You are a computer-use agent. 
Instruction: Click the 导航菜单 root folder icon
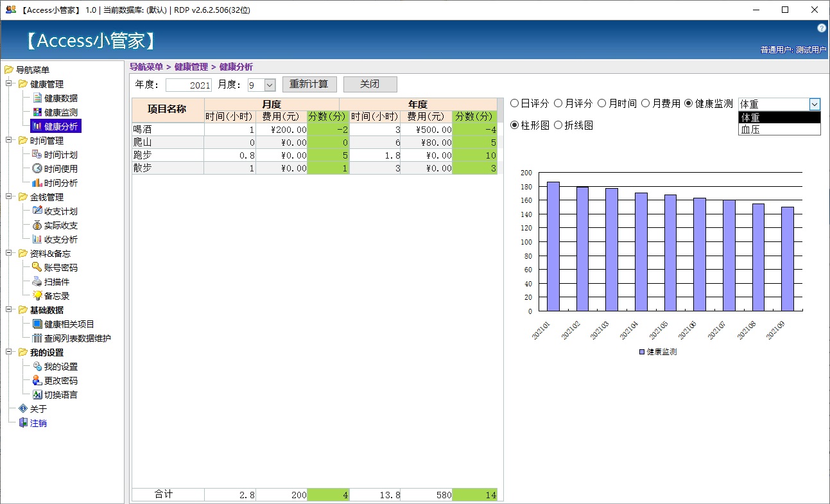pos(9,70)
